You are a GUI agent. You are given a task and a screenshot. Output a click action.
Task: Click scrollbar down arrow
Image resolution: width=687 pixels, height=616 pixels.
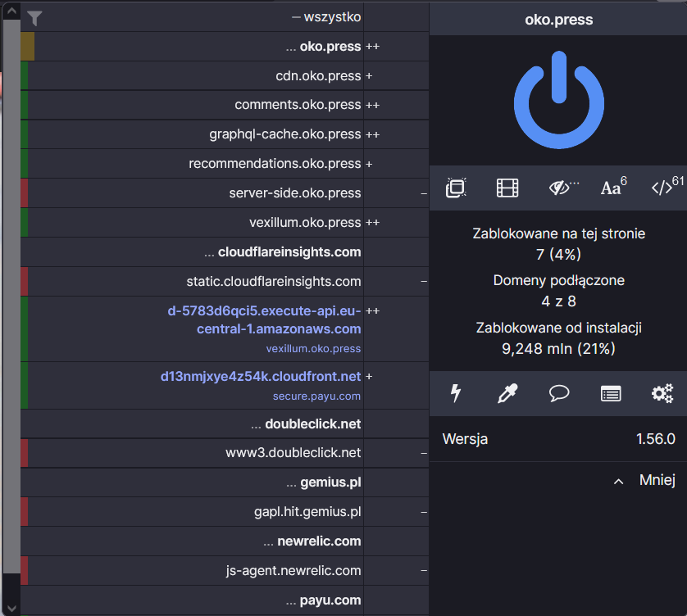(x=11, y=609)
